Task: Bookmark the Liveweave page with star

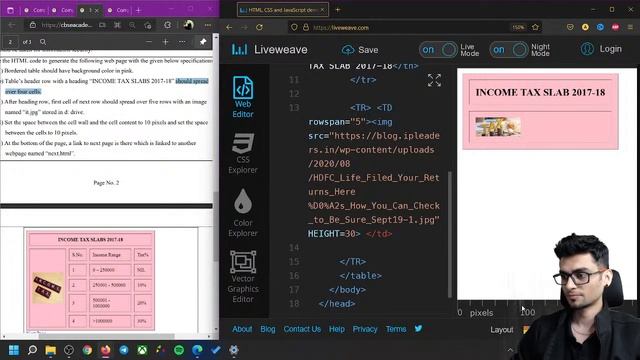Action: (x=536, y=27)
